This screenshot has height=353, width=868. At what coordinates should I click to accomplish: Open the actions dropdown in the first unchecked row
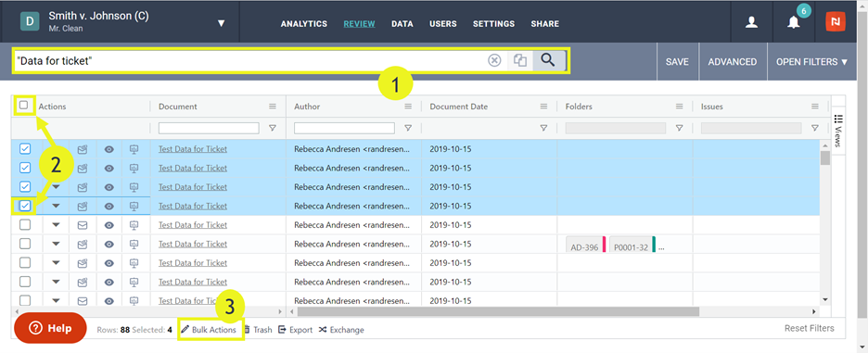(56, 225)
